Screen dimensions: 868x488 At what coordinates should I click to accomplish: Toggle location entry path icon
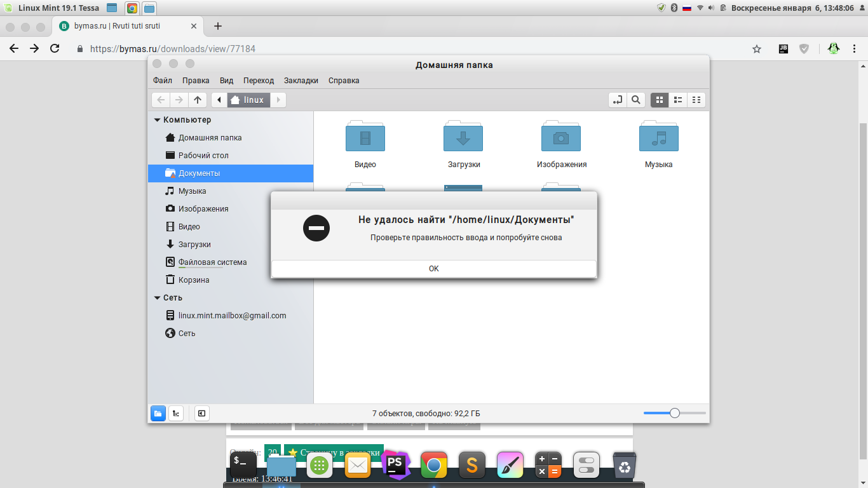point(617,100)
